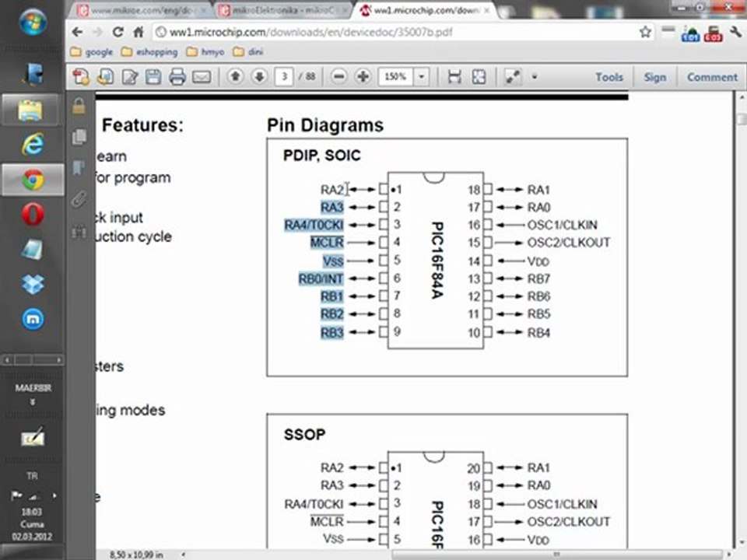Open the hmyo bookmarks folder
Viewport: 747px width, 560px height.
[x=205, y=52]
